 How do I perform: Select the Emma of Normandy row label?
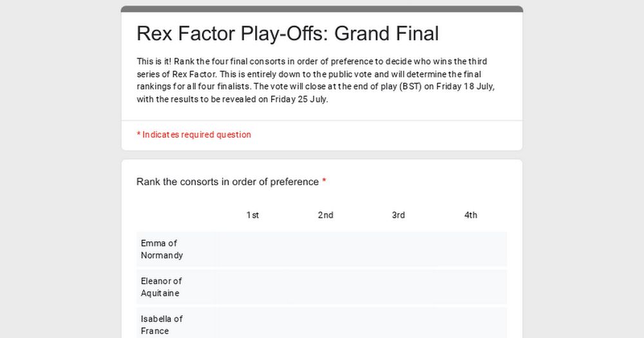(x=162, y=249)
